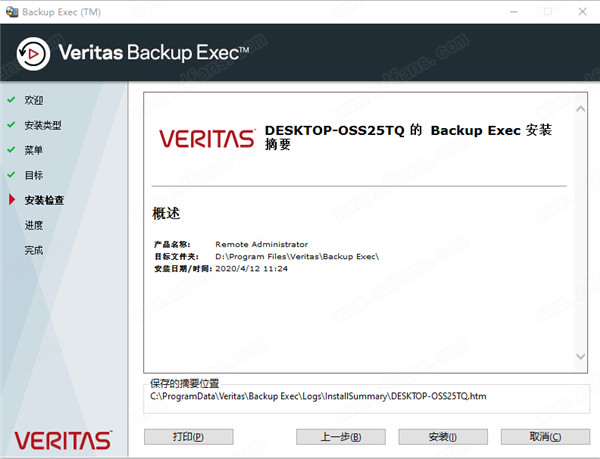The width and height of the screenshot is (600, 459).
Task: Select the 进度 step in sidebar
Action: 34,225
